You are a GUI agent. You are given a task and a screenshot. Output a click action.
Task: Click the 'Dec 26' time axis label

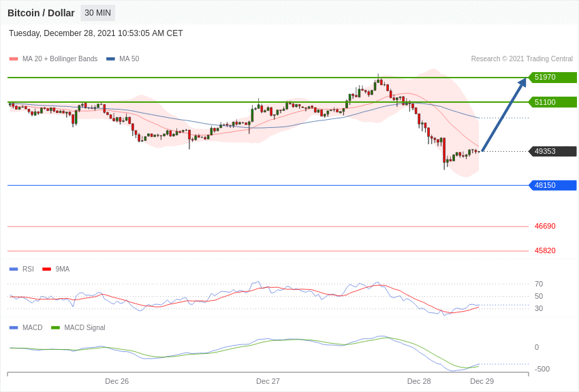(116, 381)
